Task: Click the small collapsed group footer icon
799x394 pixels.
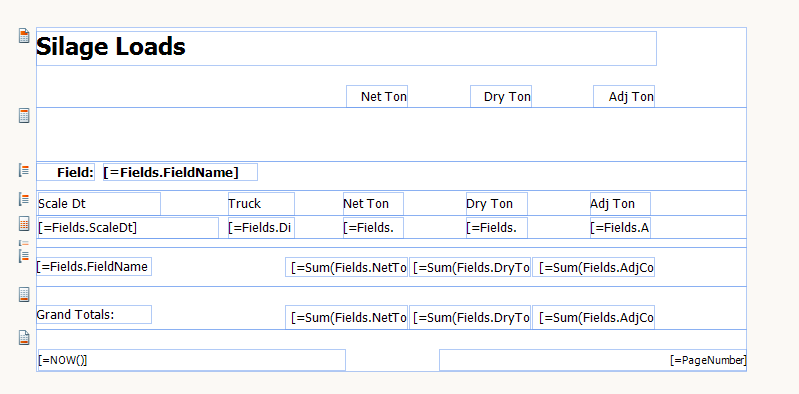Action: [x=24, y=243]
